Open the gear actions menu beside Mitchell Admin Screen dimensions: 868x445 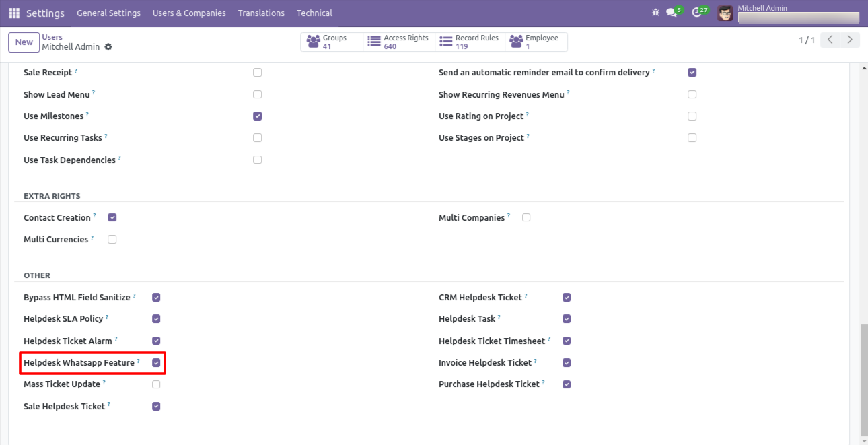[108, 47]
